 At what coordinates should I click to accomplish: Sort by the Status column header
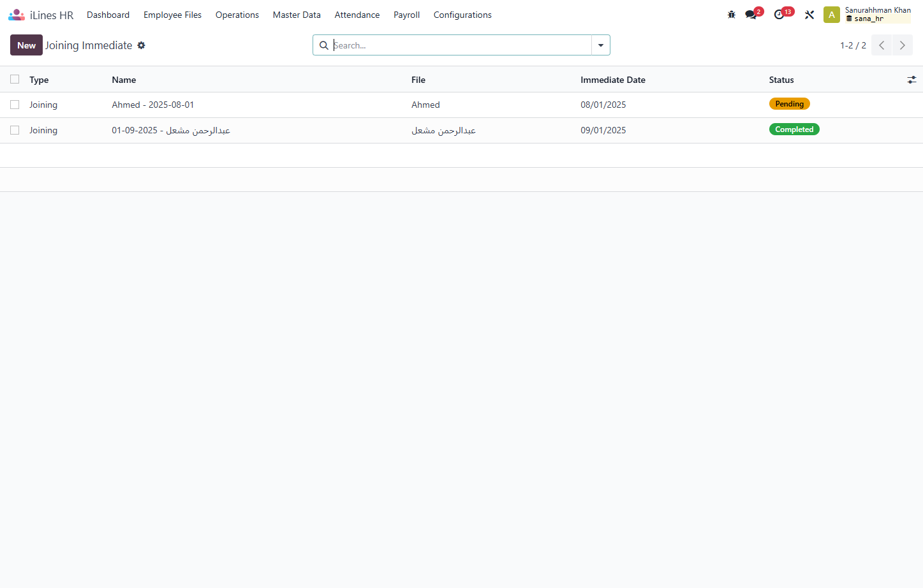(x=781, y=80)
